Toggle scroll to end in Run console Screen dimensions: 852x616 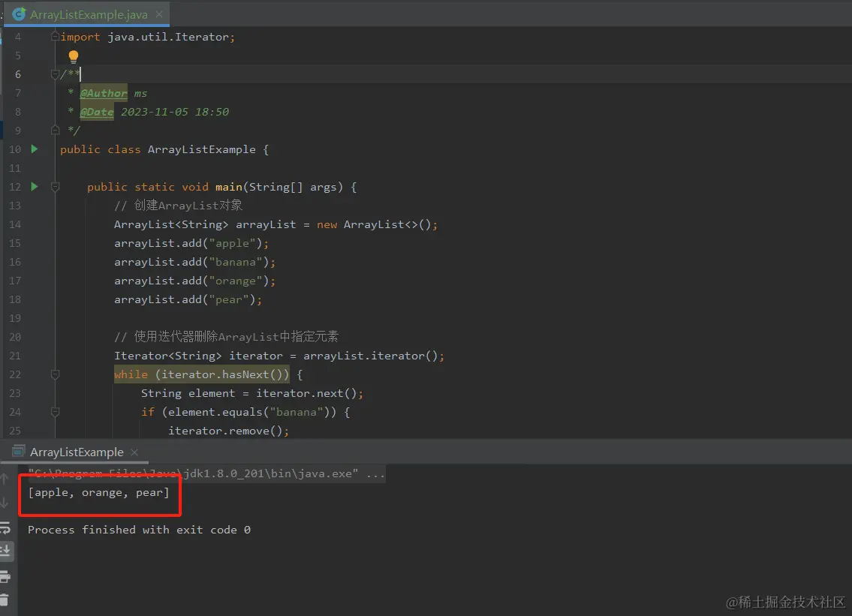5,551
